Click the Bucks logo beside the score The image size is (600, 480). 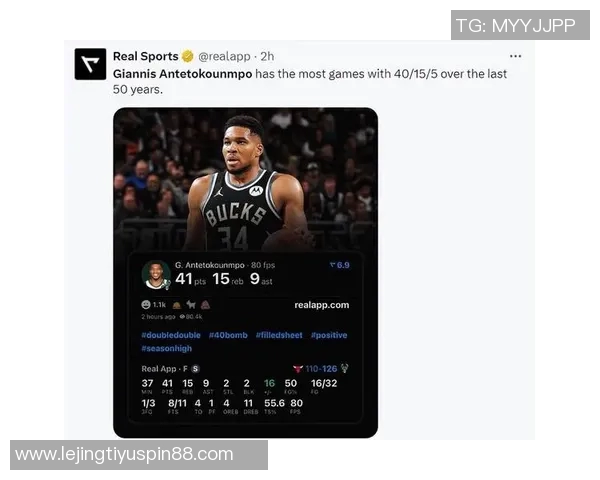click(345, 368)
